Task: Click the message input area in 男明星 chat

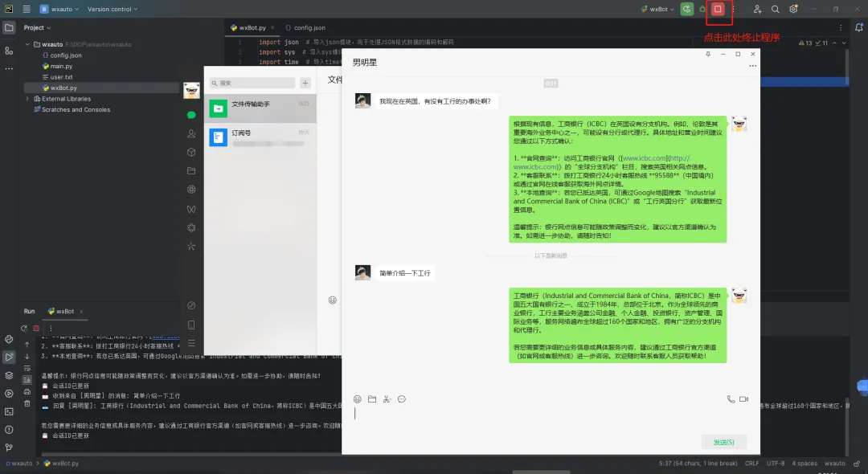Action: click(x=551, y=419)
